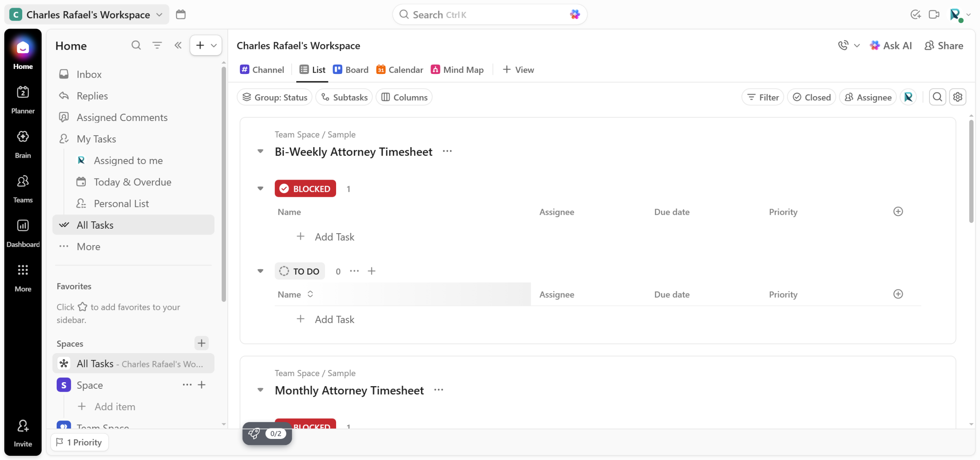Collapse the TO DO status group
Screen dimensions: 980x460
tap(260, 271)
